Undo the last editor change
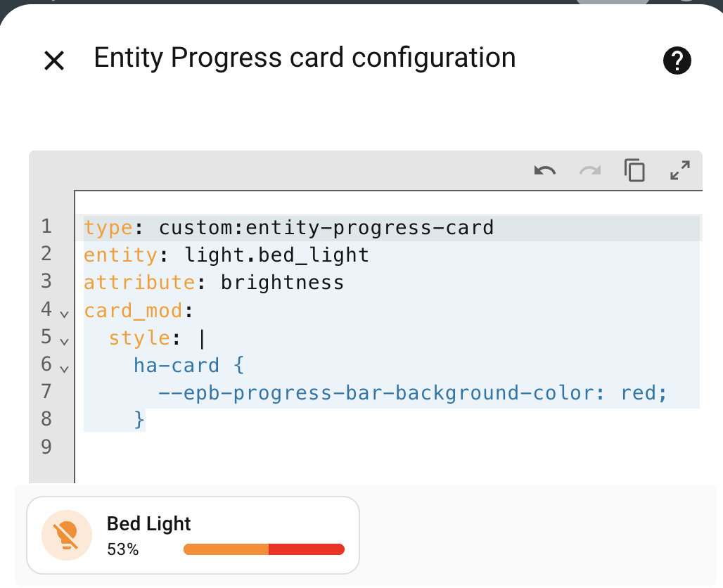This screenshot has width=723, height=588. (545, 170)
